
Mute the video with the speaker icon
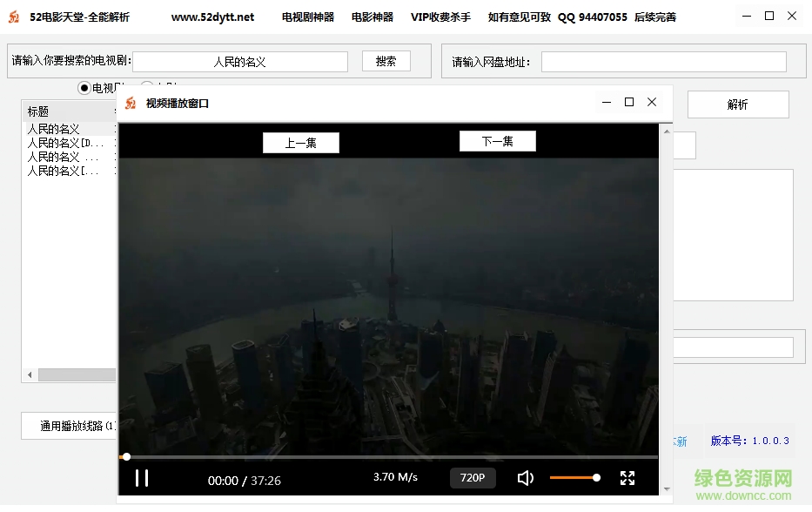[x=525, y=478]
